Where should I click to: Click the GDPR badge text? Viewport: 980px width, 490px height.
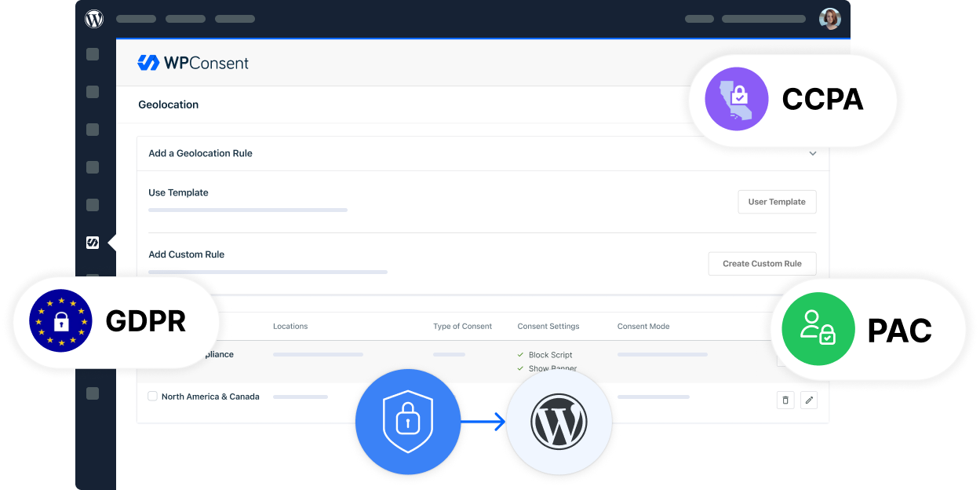146,321
